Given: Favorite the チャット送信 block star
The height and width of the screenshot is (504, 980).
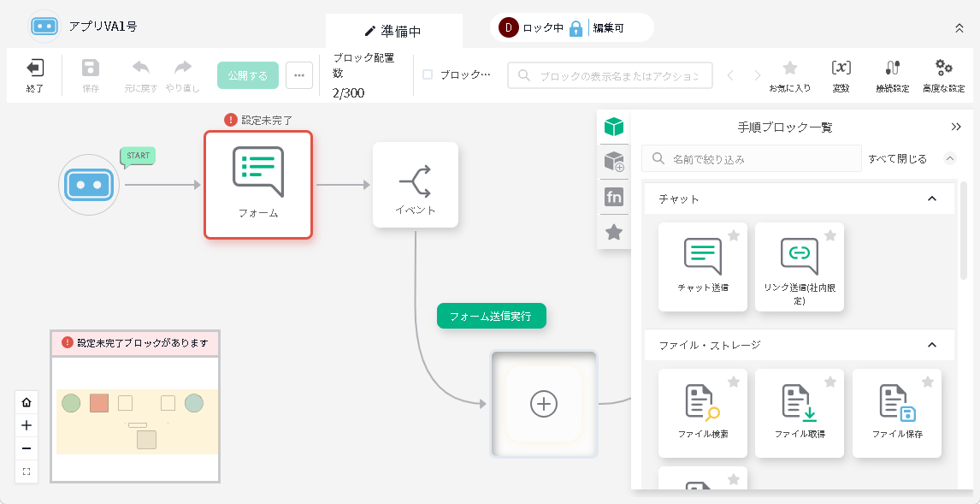Looking at the screenshot, I should point(733,235).
